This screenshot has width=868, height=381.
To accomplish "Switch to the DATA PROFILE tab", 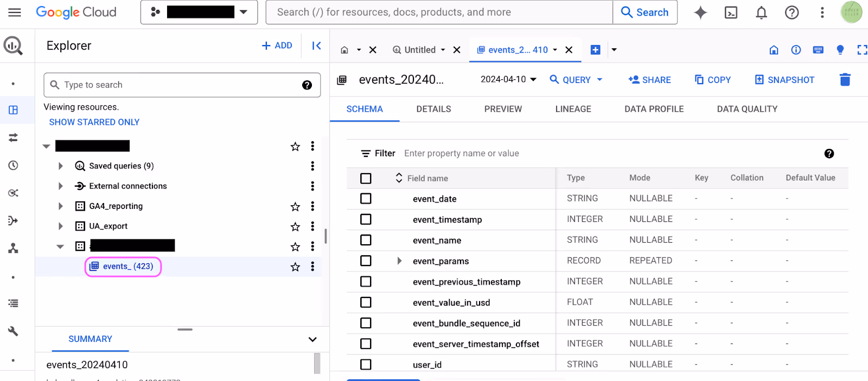I will 654,109.
